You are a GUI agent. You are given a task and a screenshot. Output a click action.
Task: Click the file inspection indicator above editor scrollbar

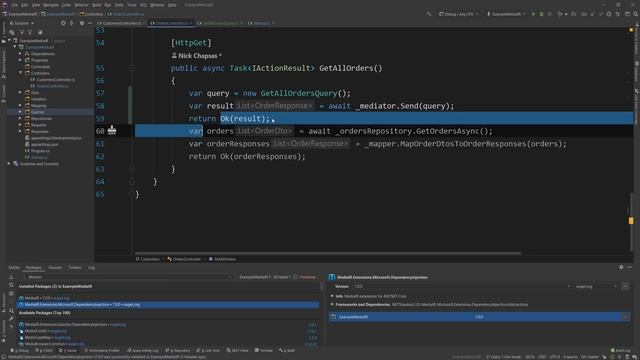(x=631, y=30)
